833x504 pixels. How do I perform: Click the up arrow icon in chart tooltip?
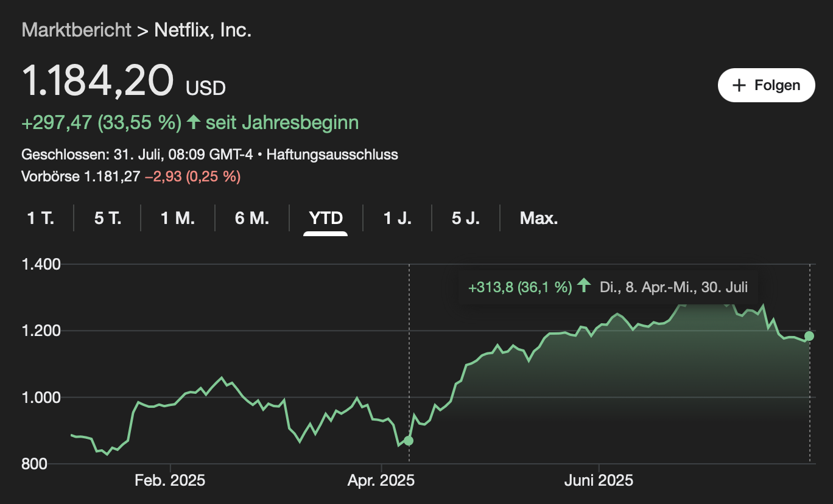tap(584, 286)
